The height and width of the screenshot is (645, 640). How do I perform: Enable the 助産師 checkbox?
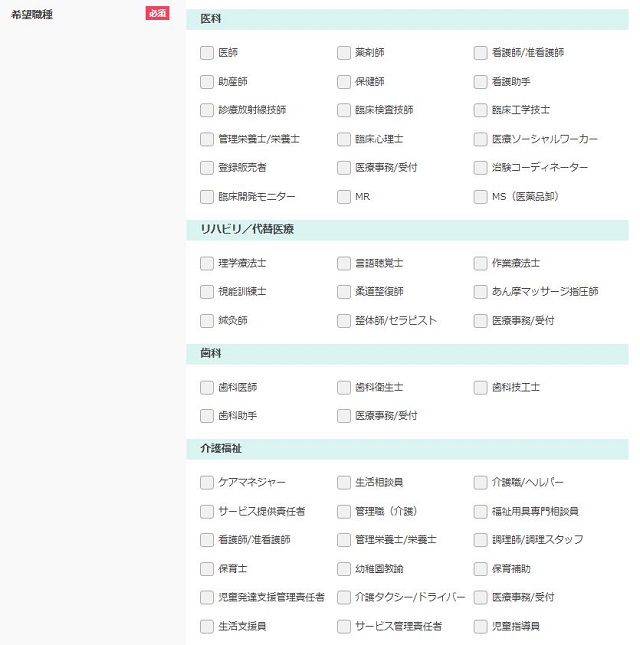coord(206,81)
